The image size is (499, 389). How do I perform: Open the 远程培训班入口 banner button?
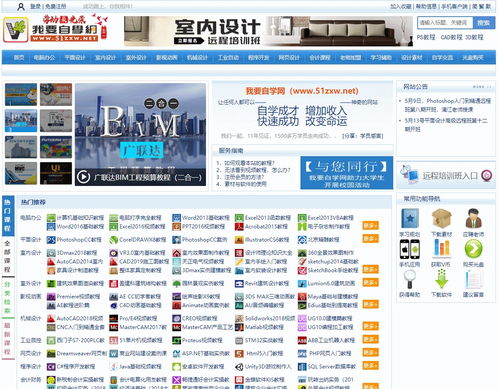(446, 175)
